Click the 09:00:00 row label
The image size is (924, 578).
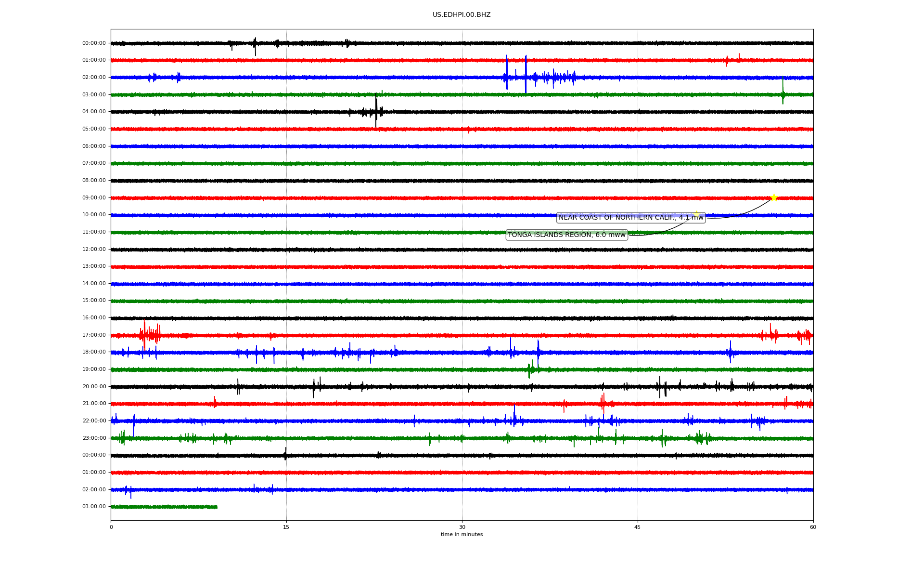tap(94, 198)
